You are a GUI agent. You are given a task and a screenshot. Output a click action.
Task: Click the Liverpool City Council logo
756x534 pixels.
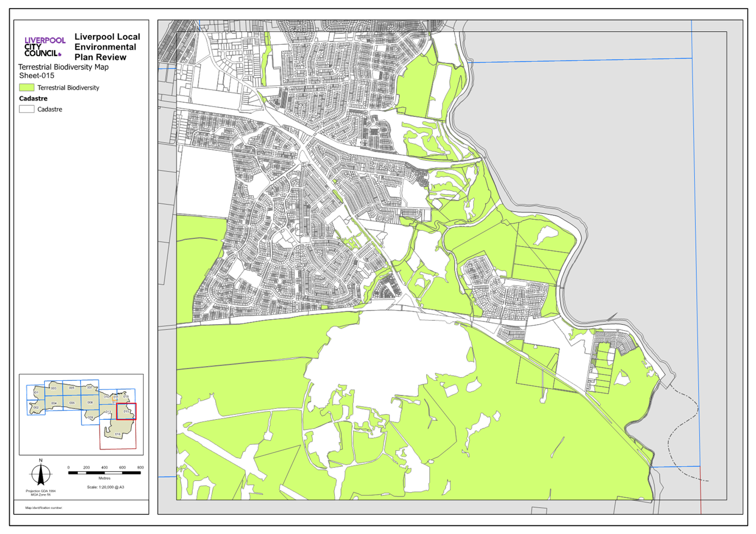[45, 47]
